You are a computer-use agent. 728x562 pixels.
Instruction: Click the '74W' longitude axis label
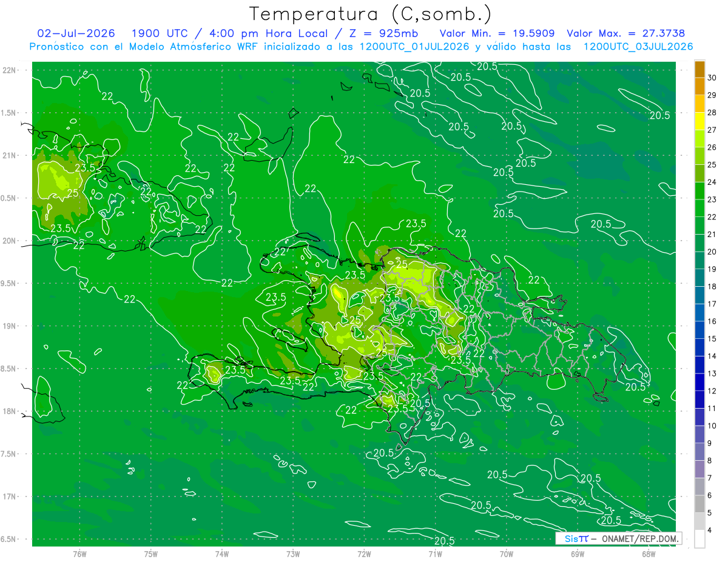222,554
